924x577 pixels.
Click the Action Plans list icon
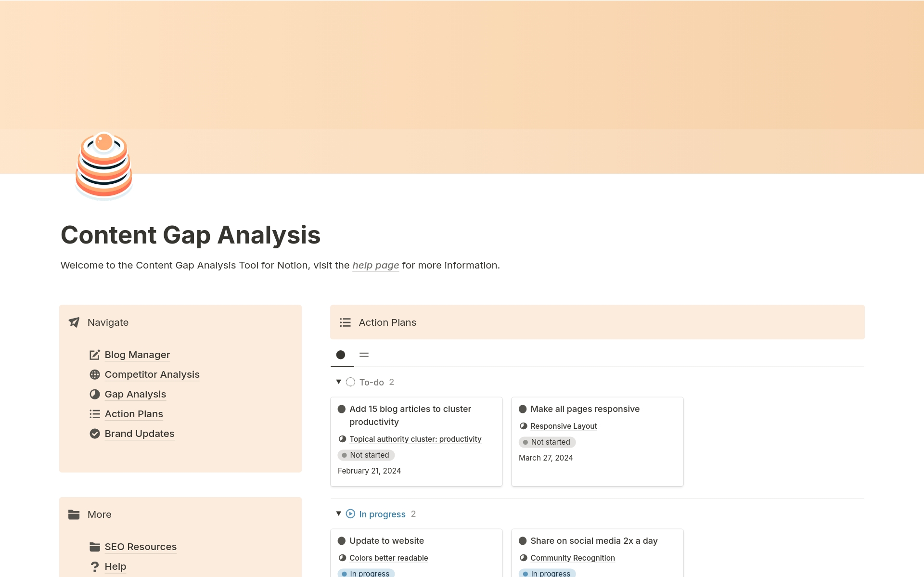346,322
